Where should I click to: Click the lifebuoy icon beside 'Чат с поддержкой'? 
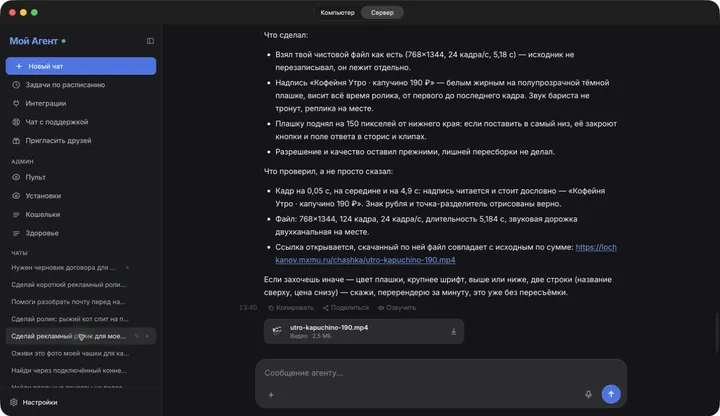(16, 122)
